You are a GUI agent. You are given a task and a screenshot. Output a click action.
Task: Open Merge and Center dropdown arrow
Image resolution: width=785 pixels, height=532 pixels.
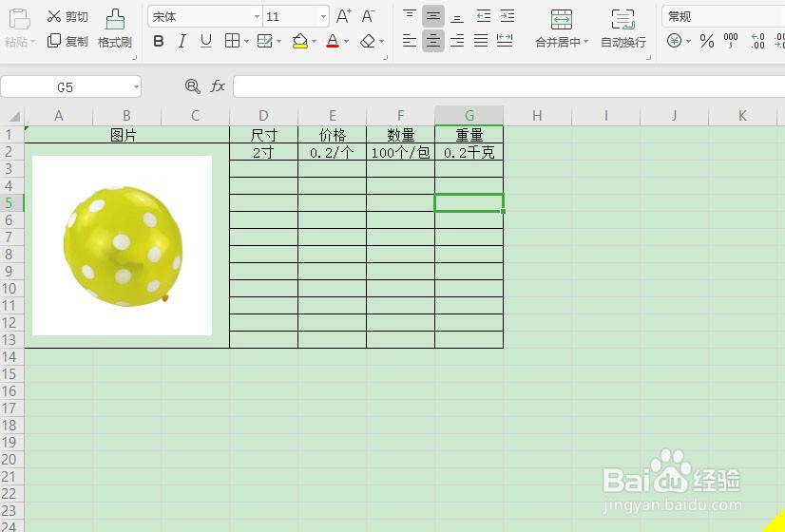click(x=585, y=42)
